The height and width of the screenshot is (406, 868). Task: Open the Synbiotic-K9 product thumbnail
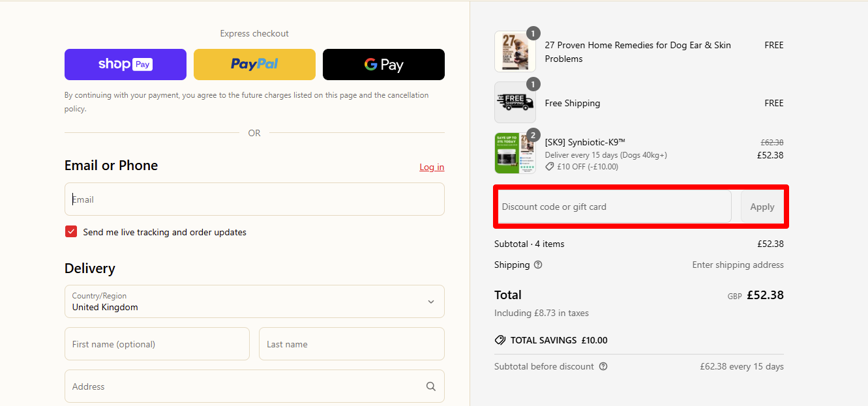[x=515, y=153]
